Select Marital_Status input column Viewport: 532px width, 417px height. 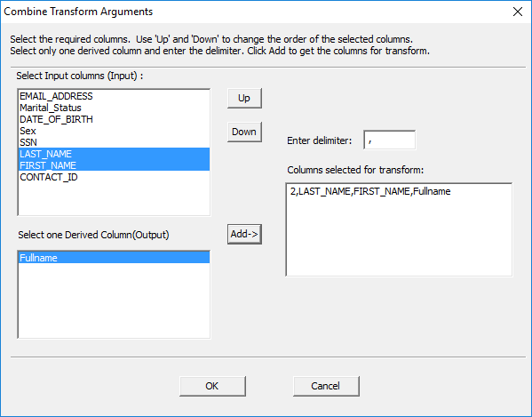[x=114, y=108]
